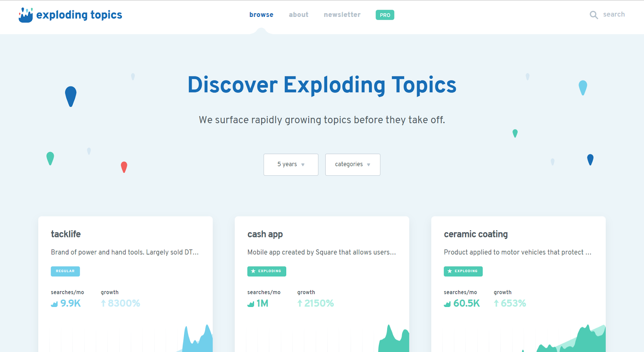Click the Exploding Topics logo icon
The image size is (644, 352).
pyautogui.click(x=26, y=15)
